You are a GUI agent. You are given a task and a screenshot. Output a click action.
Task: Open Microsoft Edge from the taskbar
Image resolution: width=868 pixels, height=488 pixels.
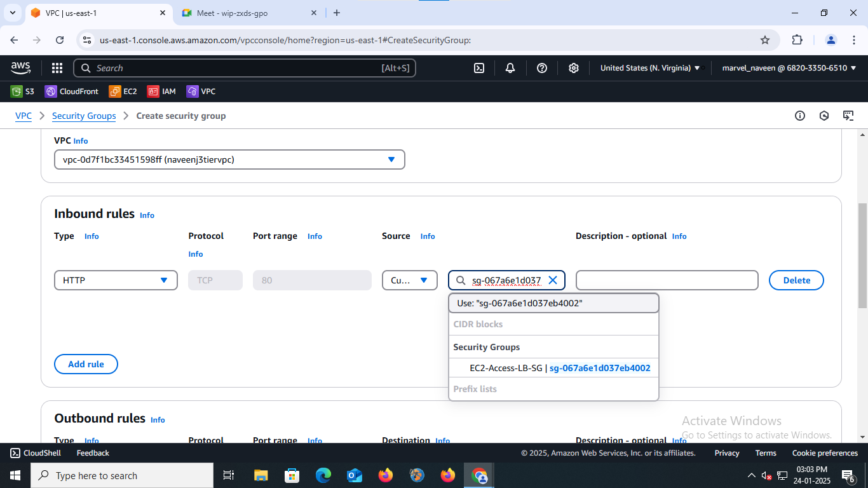[323, 475]
